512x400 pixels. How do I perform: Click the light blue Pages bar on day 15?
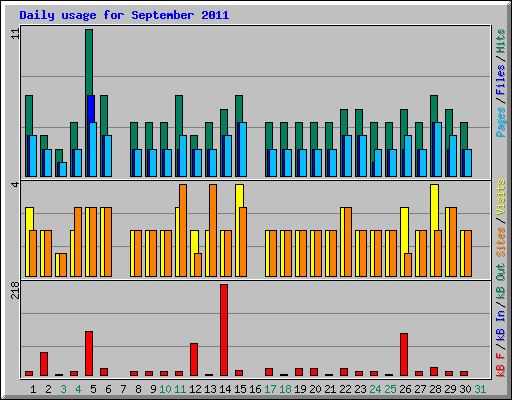(243, 149)
